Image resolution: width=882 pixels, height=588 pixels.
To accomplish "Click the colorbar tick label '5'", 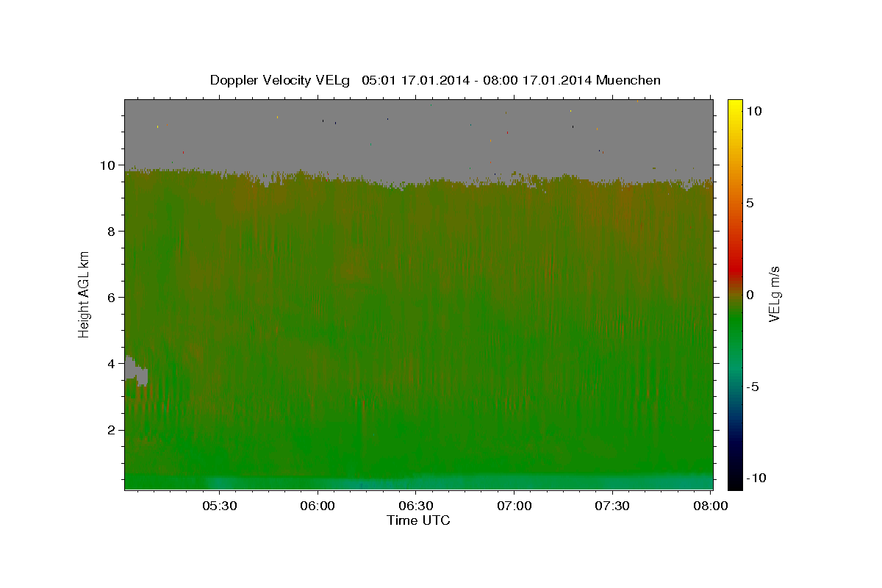I will pyautogui.click(x=750, y=203).
